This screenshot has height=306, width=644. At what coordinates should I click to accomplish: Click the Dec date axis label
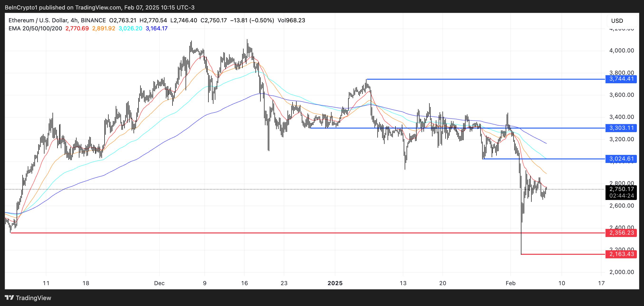click(159, 283)
